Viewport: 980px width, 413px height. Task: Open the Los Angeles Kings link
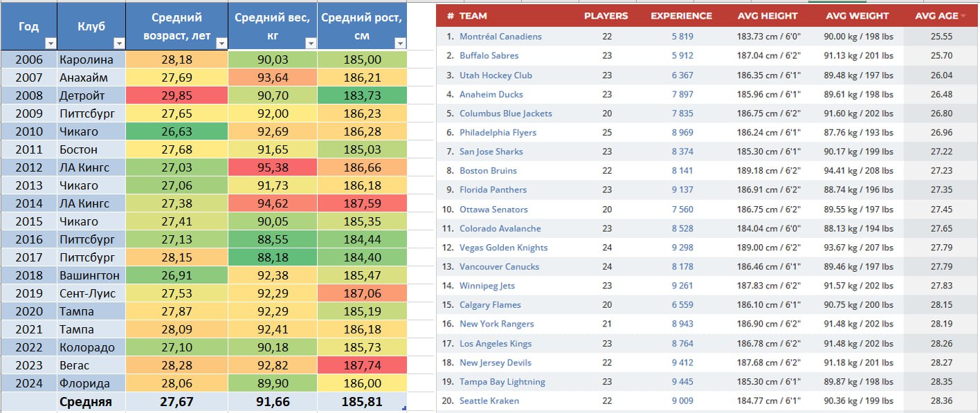pos(496,344)
